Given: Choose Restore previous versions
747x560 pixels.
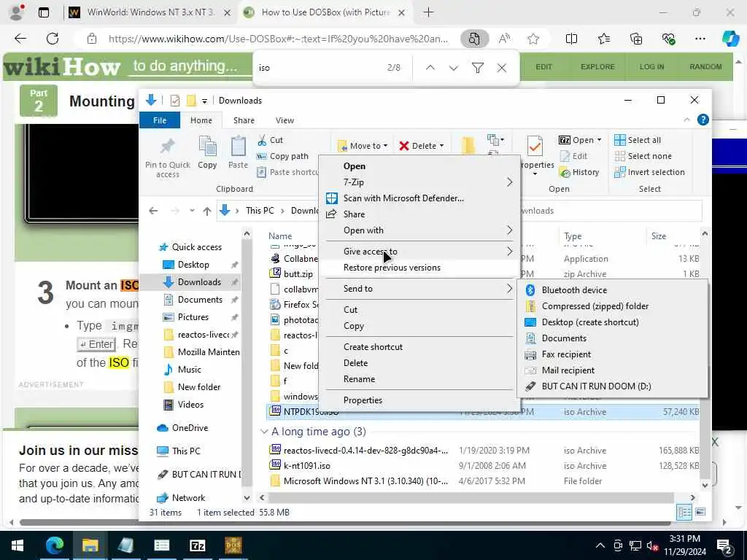Looking at the screenshot, I should [419, 268].
